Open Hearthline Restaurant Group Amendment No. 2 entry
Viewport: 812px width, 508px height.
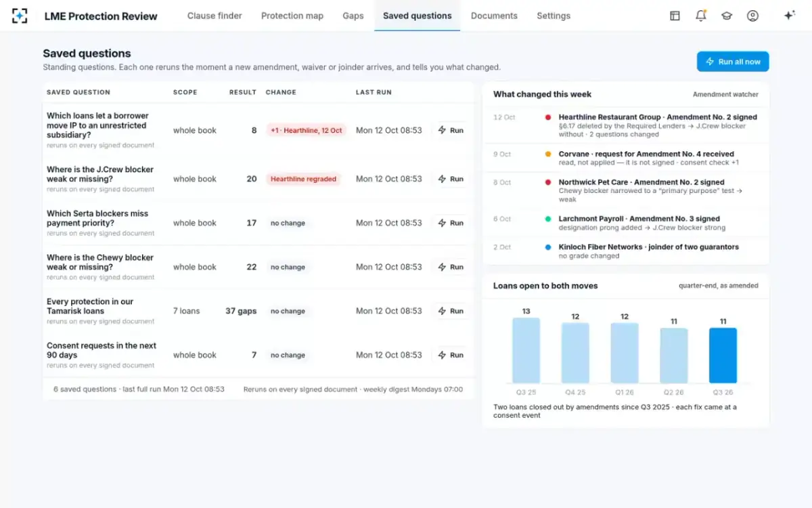(625, 125)
